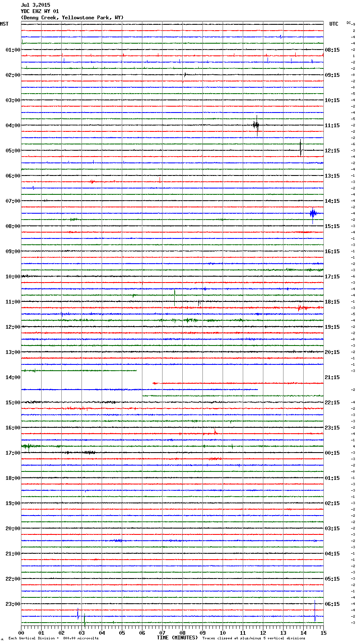Click the '20:00' MST hour label
357x644 pixels.
coord(13,529)
